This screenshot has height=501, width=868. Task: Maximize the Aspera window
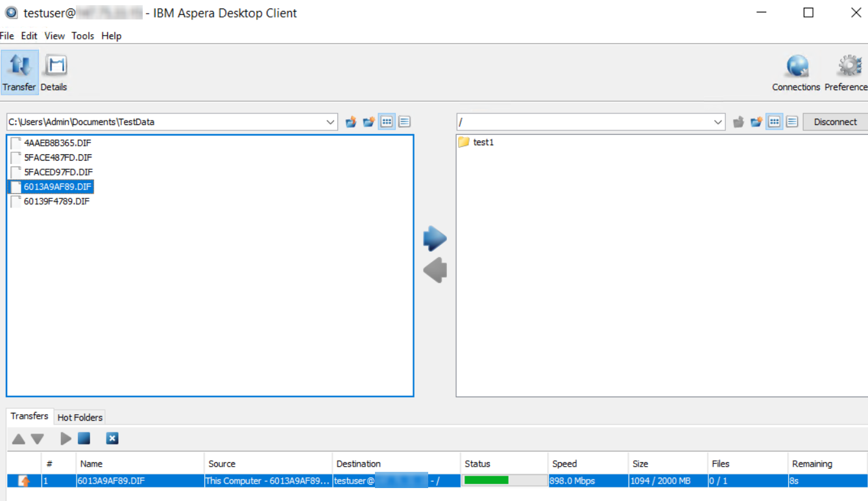point(808,12)
